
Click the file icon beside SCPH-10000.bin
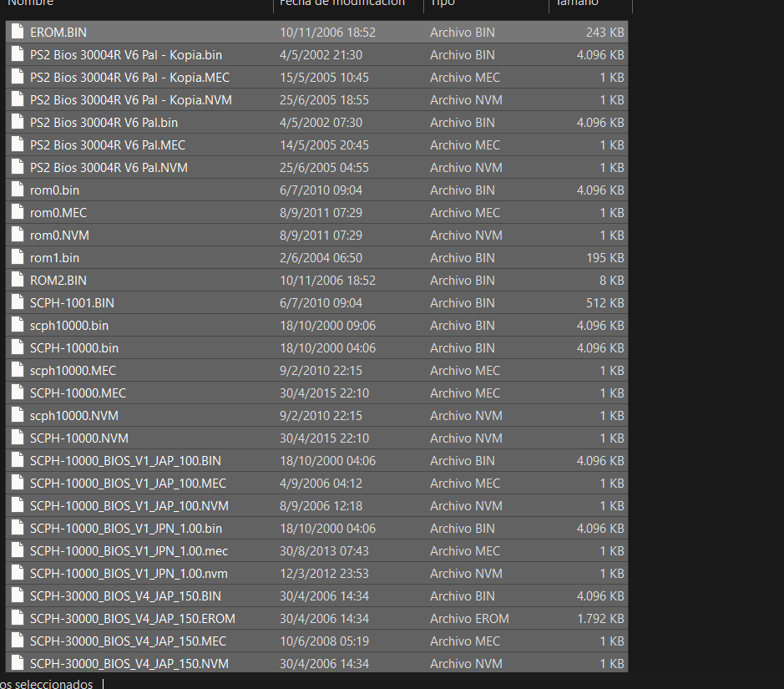[18, 347]
